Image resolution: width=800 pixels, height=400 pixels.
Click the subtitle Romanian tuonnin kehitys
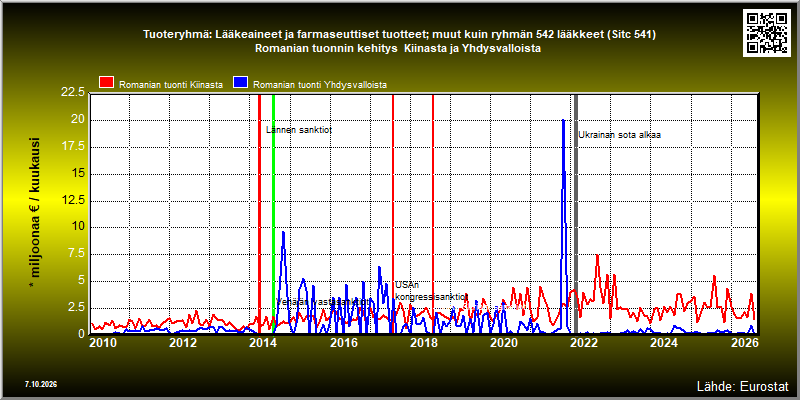pos(398,49)
